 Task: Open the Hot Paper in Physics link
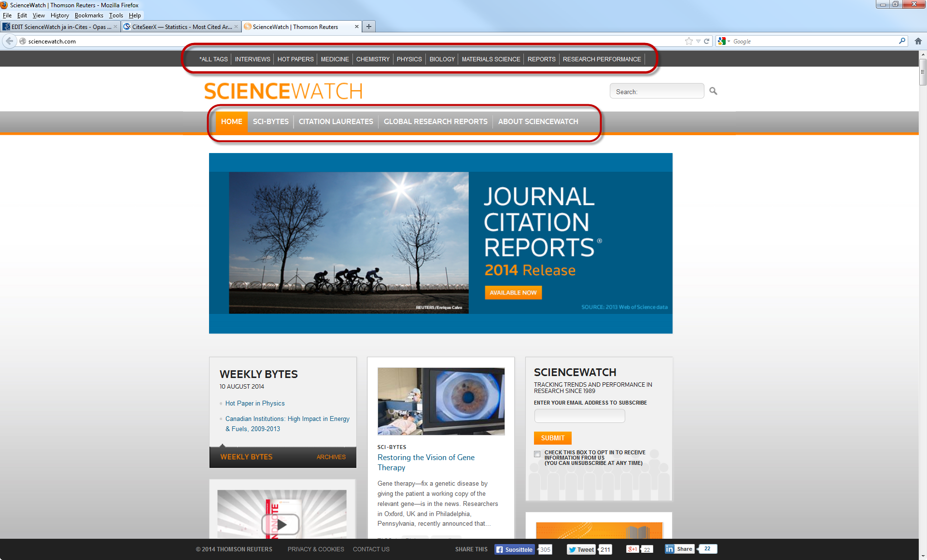(x=254, y=404)
